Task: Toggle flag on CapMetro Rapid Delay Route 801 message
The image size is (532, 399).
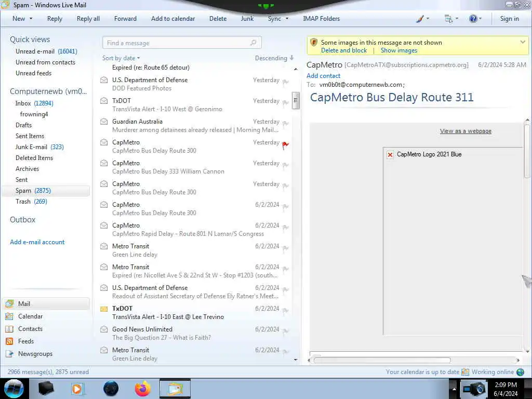Action: coord(285,228)
